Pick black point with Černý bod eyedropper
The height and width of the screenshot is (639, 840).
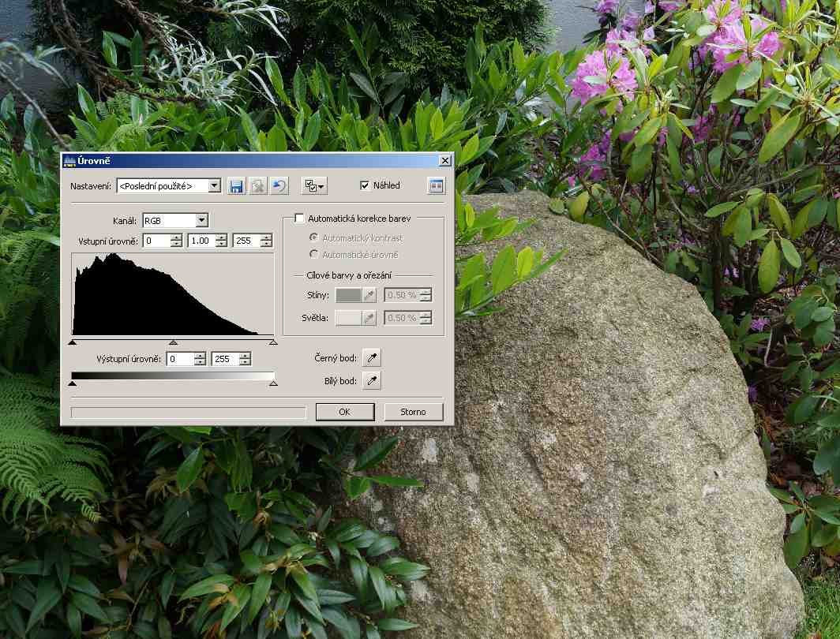(371, 358)
